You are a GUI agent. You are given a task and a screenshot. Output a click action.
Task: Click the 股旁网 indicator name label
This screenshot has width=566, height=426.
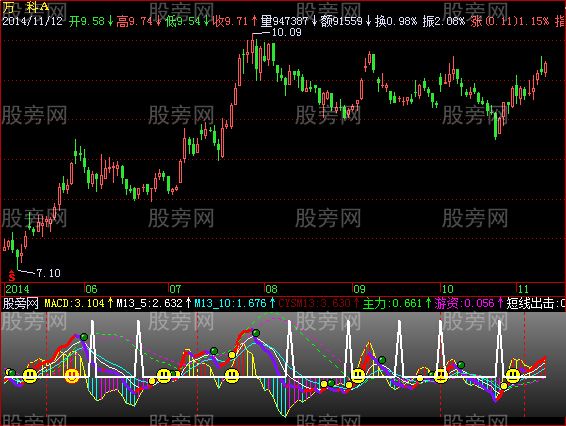(x=20, y=303)
